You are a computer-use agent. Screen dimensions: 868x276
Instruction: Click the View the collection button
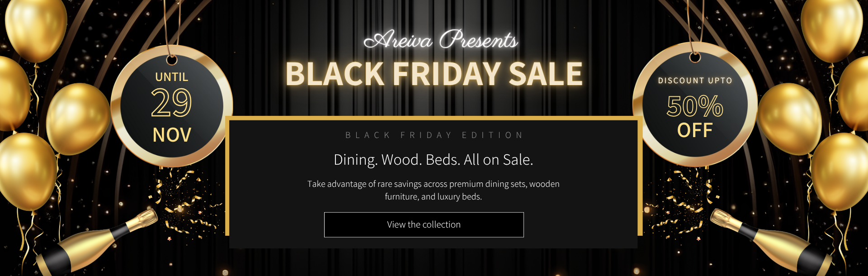point(424,224)
